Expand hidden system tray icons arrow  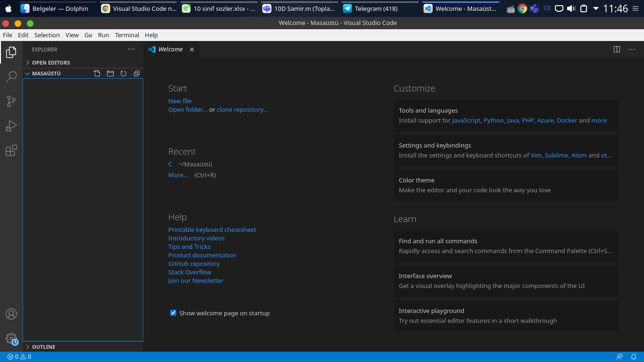[596, 8]
